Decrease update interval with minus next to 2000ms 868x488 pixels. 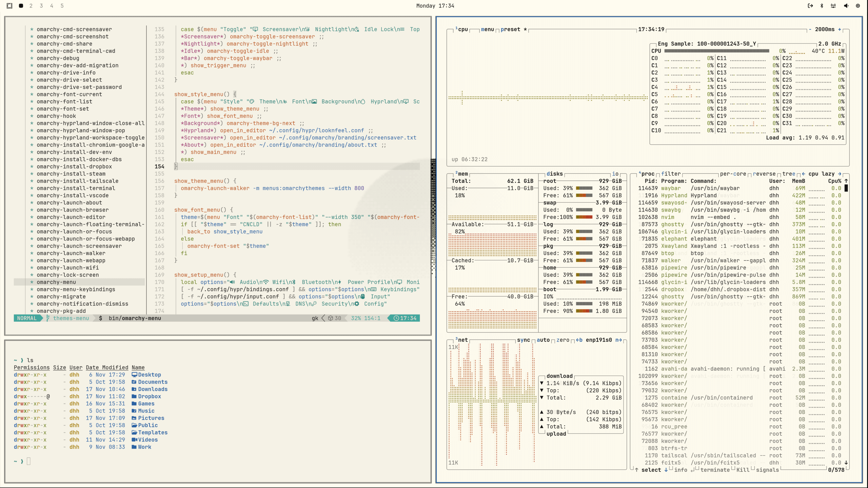[810, 29]
